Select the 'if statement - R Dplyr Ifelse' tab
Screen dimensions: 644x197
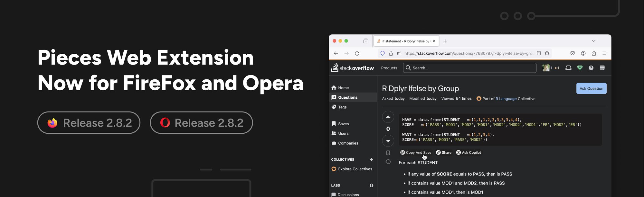click(x=406, y=41)
